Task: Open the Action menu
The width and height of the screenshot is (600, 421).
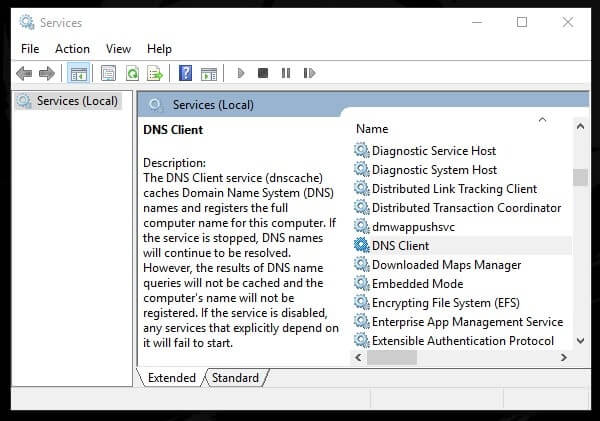Action: click(72, 49)
